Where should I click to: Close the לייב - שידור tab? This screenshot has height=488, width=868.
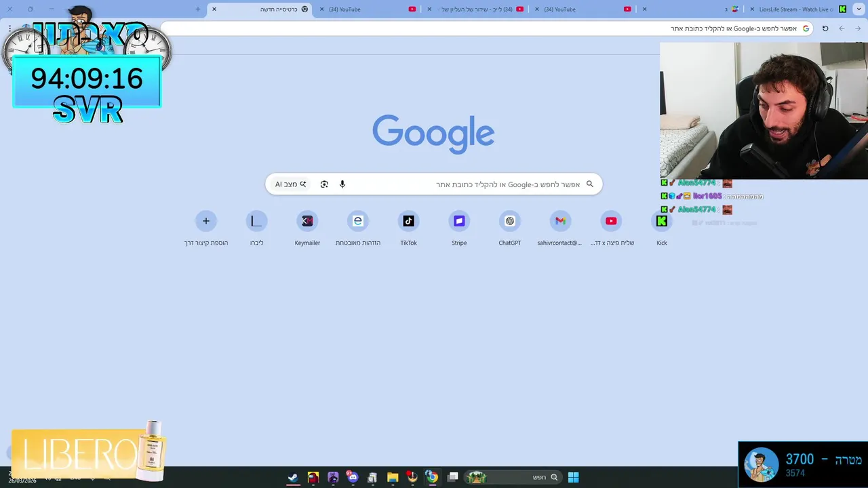429,9
